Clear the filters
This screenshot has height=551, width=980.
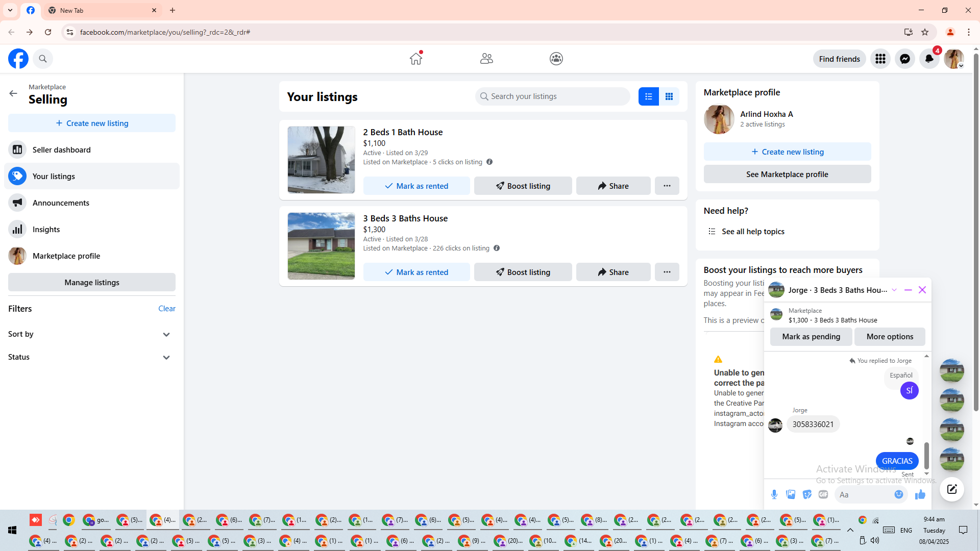click(166, 308)
